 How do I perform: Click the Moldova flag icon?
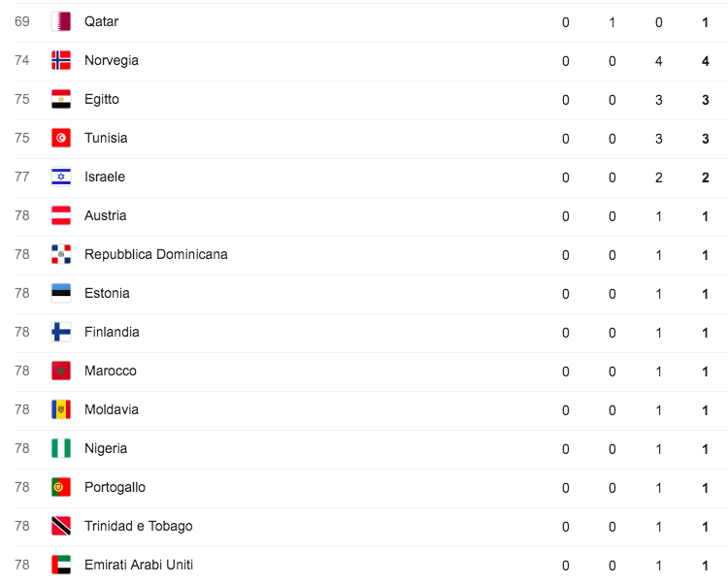pyautogui.click(x=61, y=409)
